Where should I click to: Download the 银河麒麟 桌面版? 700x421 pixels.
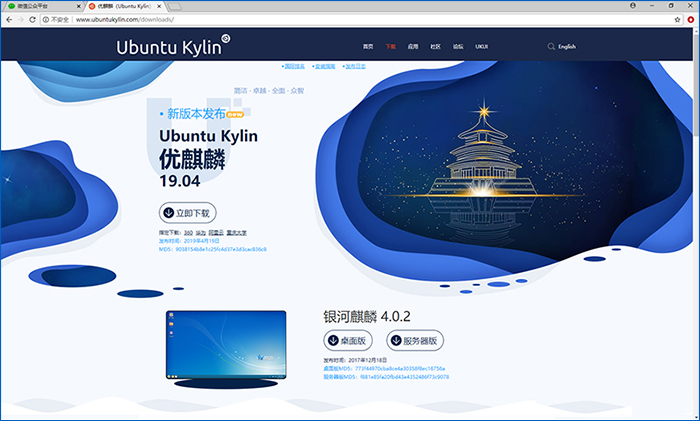(348, 341)
